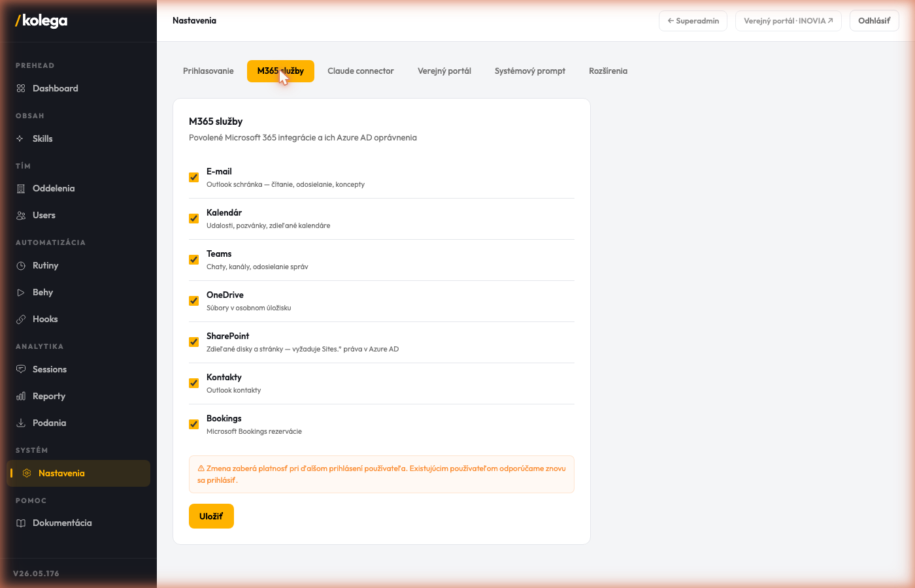The height and width of the screenshot is (588, 915).
Task: Go to Oddelenia section
Action: [x=78, y=189]
